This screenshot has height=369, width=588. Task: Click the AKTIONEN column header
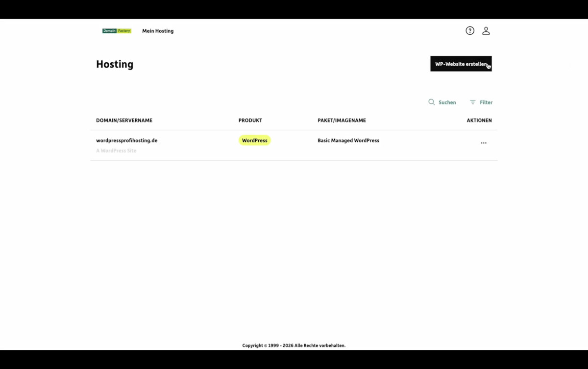click(x=479, y=121)
